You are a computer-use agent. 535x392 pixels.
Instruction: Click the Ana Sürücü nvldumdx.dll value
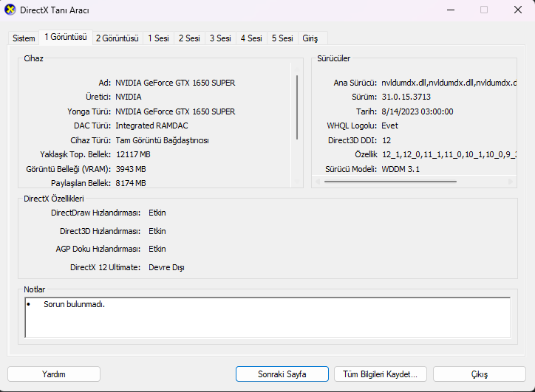pyautogui.click(x=449, y=83)
